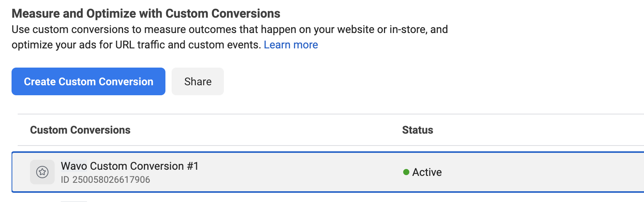Open the Share button
Viewport: 644px width, 202px height.
point(198,81)
